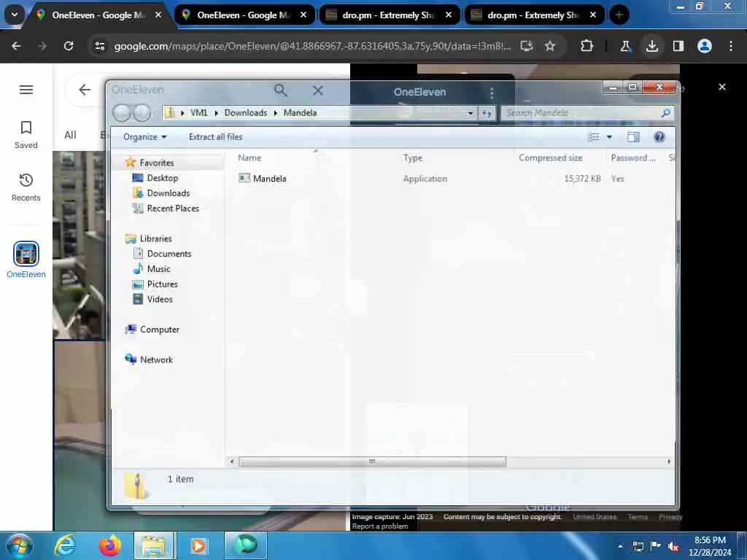Click the horizontal scrollbar thumb in Explorer
Viewport: 747px width, 560px height.
click(x=372, y=462)
